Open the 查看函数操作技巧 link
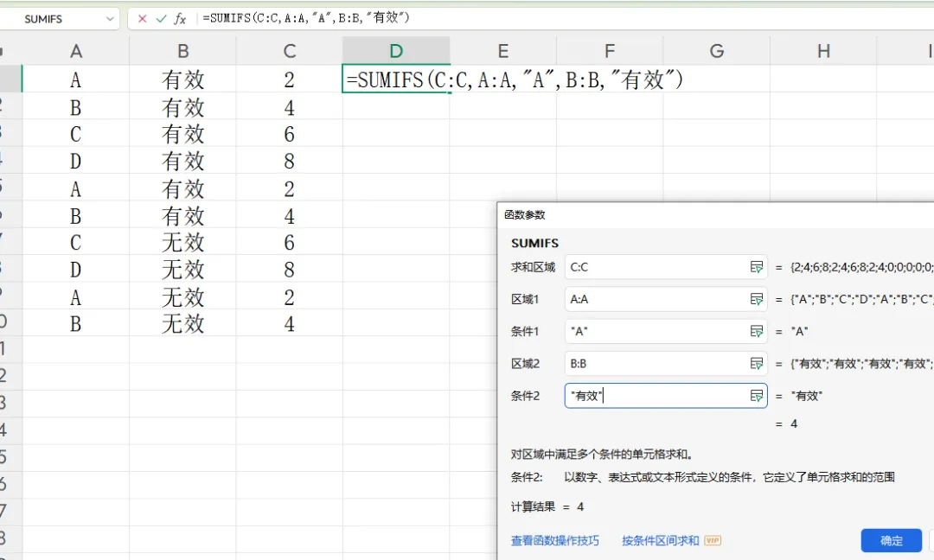This screenshot has height=560, width=934. (555, 540)
